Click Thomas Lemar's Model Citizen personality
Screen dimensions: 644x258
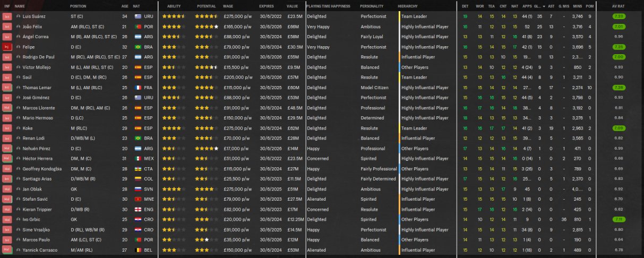pos(374,88)
